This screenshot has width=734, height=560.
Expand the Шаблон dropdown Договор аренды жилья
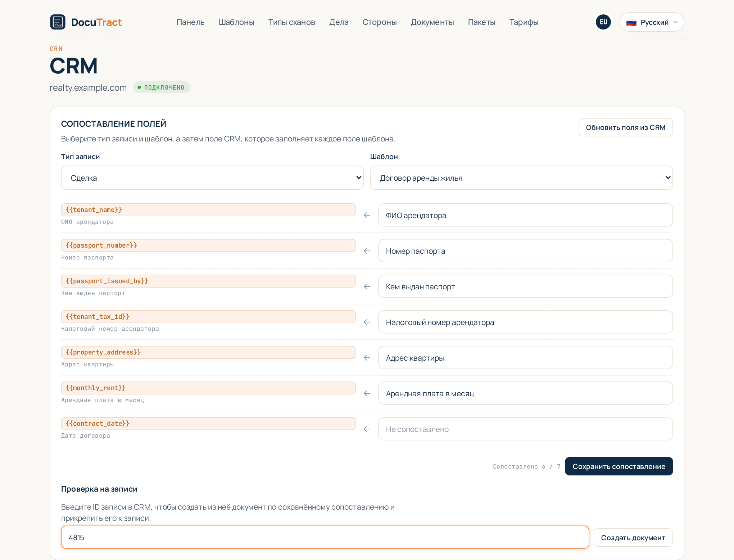pyautogui.click(x=521, y=178)
